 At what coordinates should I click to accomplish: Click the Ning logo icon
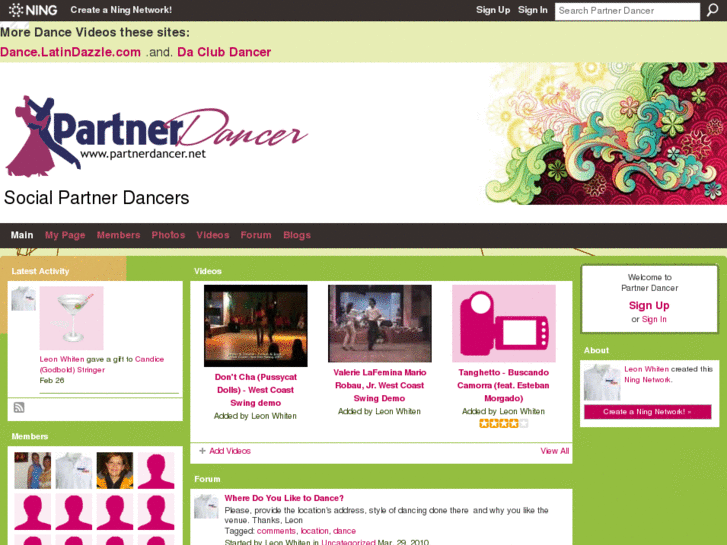click(x=33, y=10)
